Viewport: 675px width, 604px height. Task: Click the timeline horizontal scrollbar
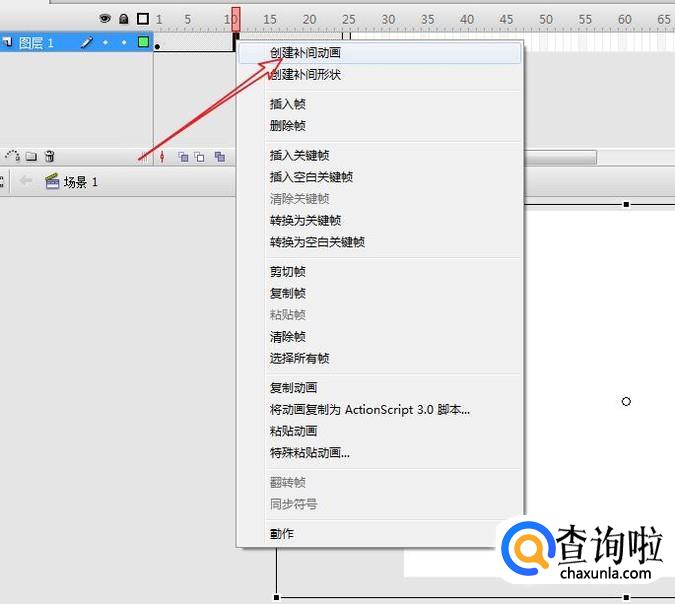coord(560,158)
